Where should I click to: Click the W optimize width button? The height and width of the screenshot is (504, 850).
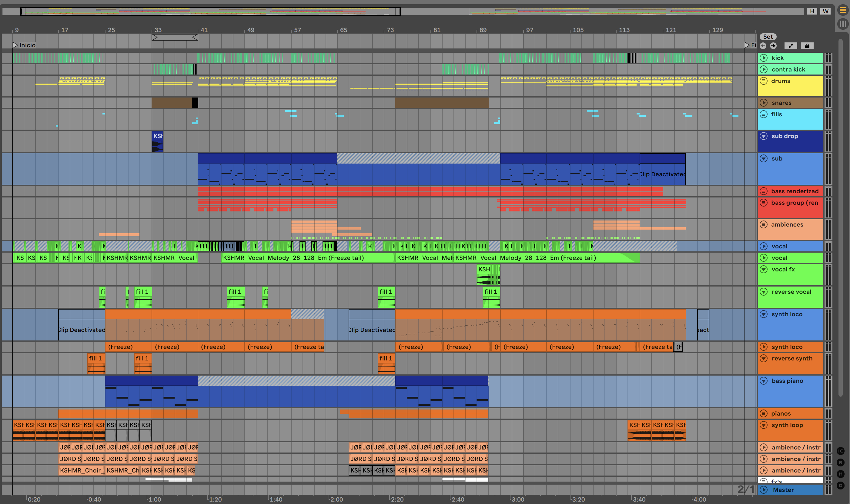coord(825,11)
